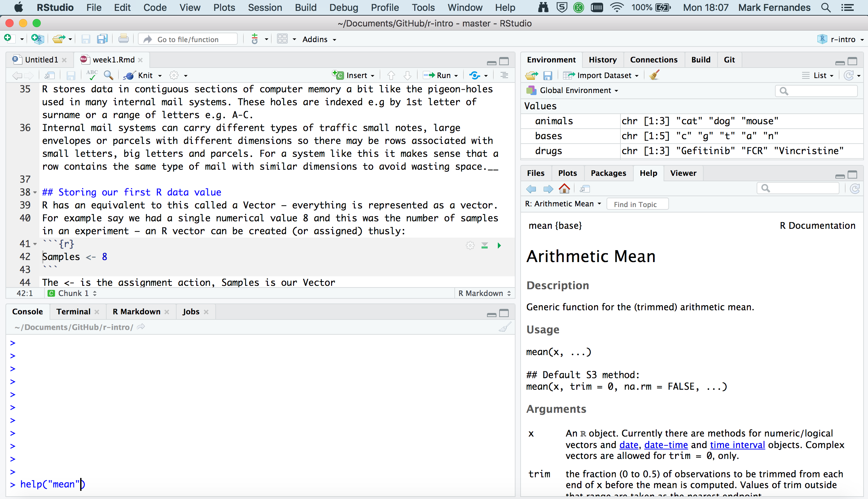Go to previous chunk up arrow

(391, 75)
